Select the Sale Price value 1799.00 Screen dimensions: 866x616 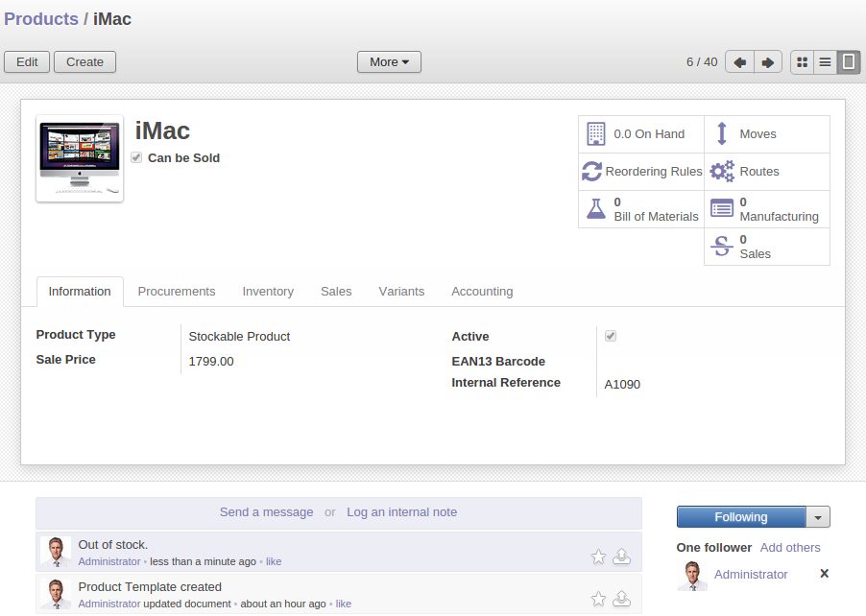[211, 362]
